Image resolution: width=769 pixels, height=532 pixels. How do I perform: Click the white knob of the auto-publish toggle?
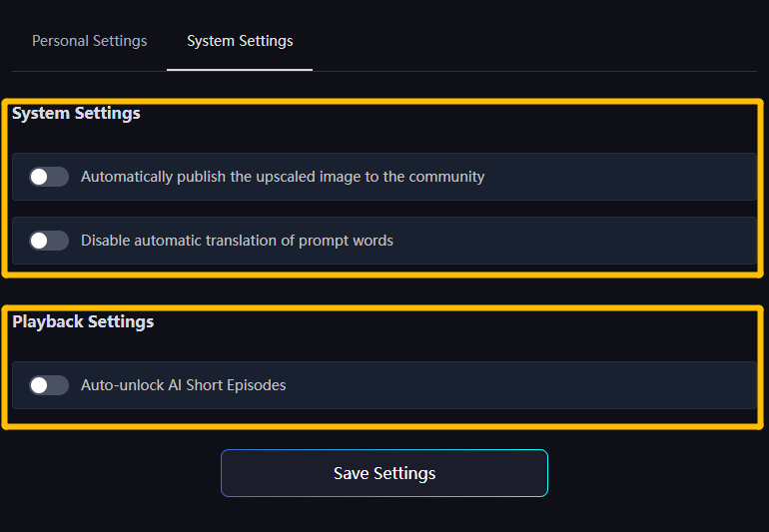[39, 177]
